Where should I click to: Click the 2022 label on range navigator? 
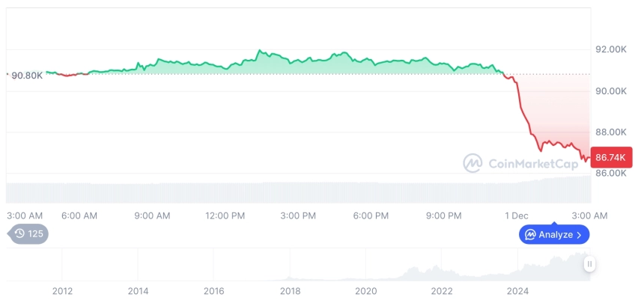coord(442,291)
